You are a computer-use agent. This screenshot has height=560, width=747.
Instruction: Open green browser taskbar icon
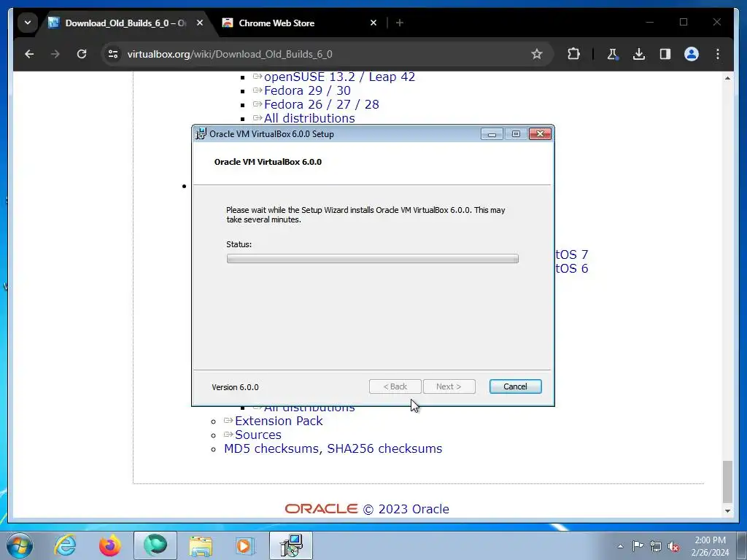155,545
